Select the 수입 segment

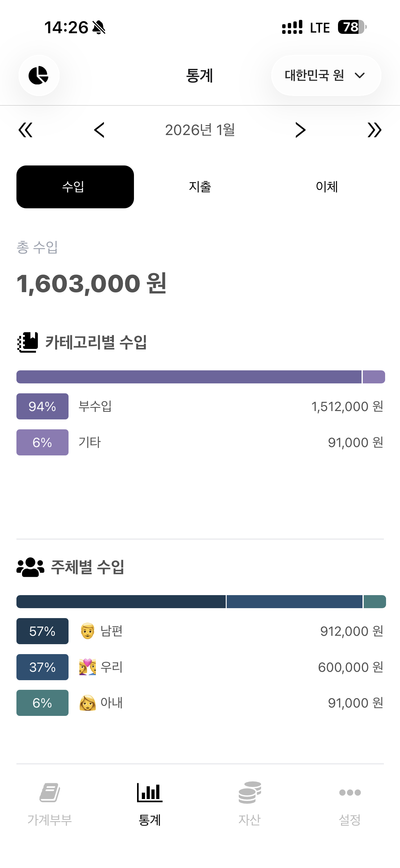[75, 187]
